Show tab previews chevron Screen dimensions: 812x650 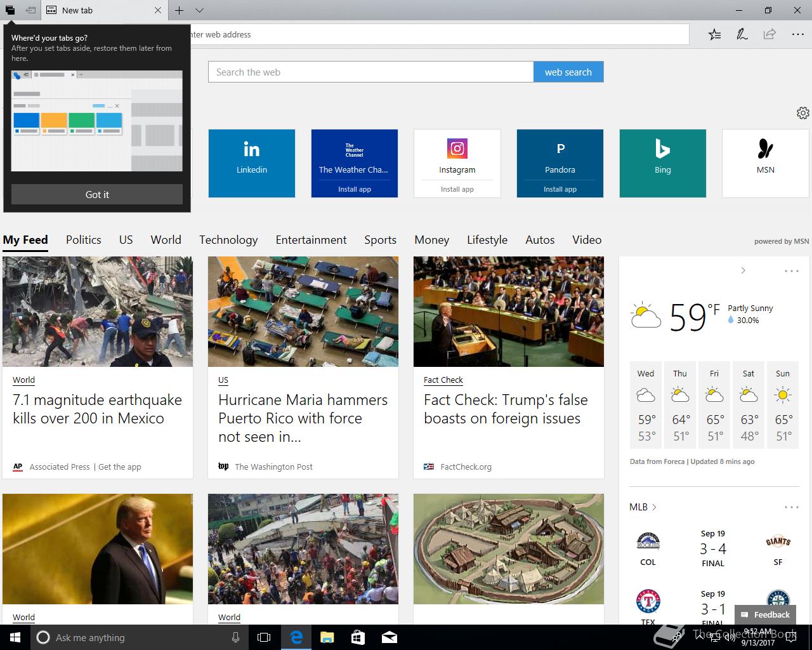point(199,10)
